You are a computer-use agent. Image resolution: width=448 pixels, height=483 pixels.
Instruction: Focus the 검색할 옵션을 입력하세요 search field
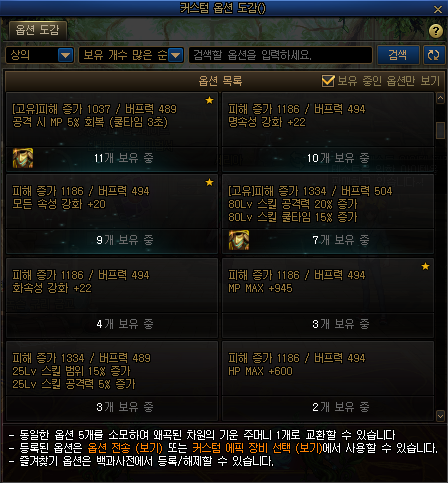point(280,55)
